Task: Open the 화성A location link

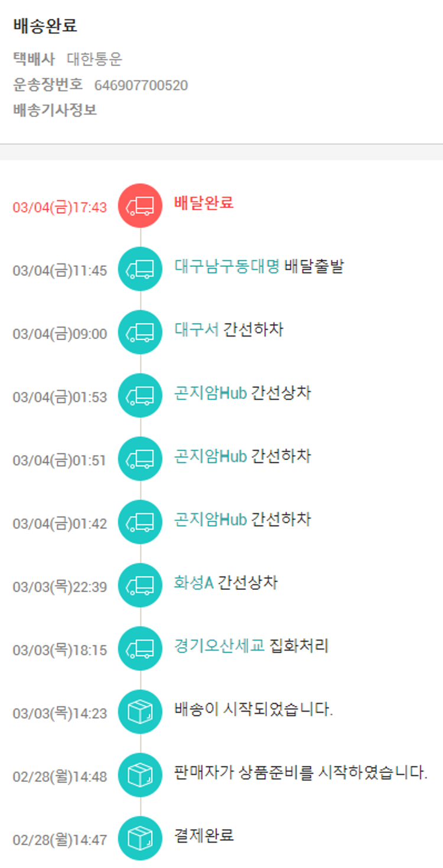Action: pyautogui.click(x=193, y=583)
